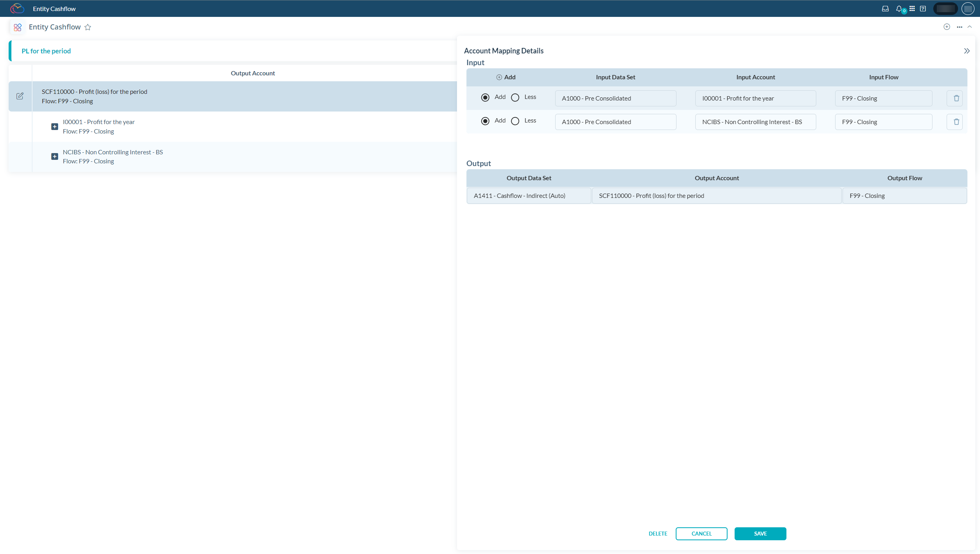Expand the NCIBS Non Controlling Interest row
This screenshot has width=980, height=554.
pos(55,156)
